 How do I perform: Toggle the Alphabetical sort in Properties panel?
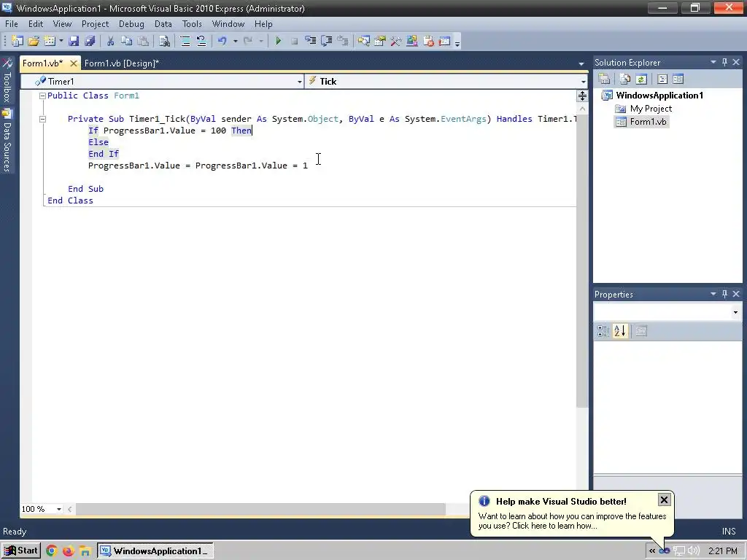[x=620, y=331]
